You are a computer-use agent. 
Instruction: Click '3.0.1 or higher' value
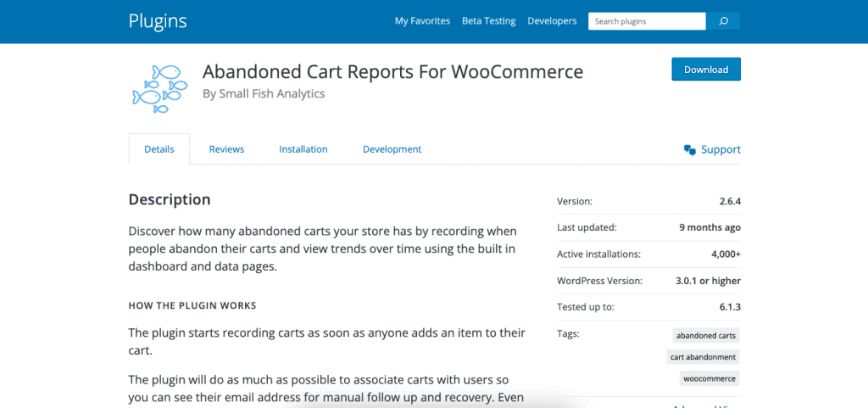point(708,281)
